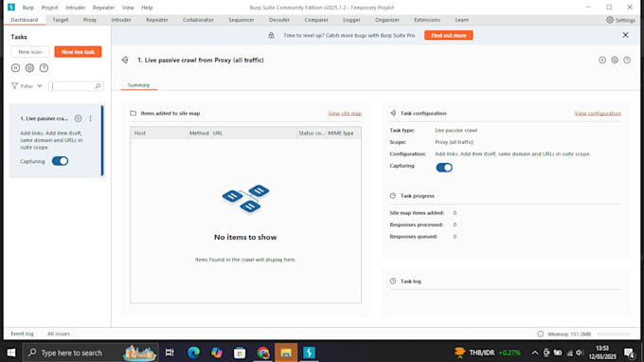644x362 pixels.
Task: Click the memory usage bar
Action: [614, 335]
